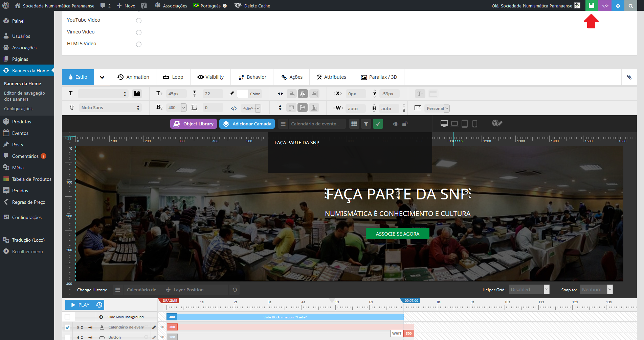Click the layer filter funnel icon
644x340 pixels.
[366, 124]
